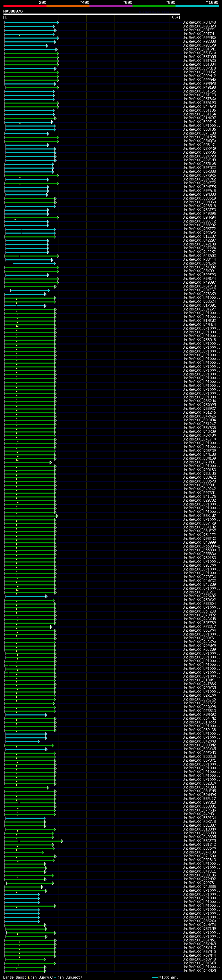The image size is (222, 980).
Task: Select hit UniRef100_Q58T36
Action: tap(199, 129)
